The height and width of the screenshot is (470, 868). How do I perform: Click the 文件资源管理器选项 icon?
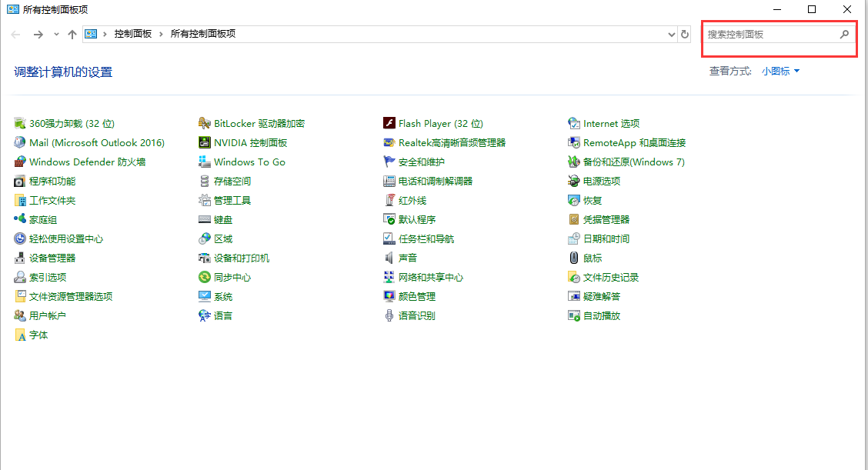[20, 296]
